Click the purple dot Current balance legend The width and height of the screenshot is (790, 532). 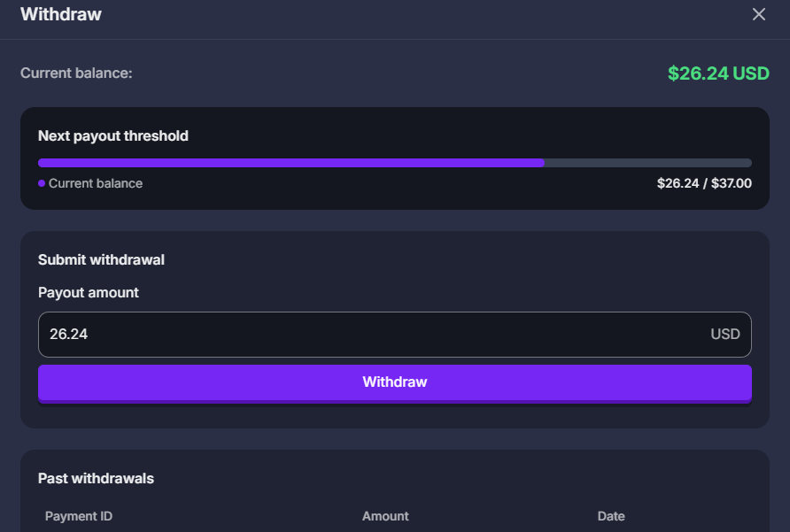(x=90, y=183)
